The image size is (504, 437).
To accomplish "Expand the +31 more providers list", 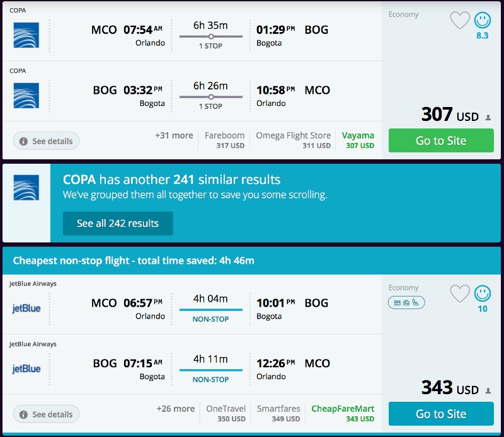I will click(174, 135).
